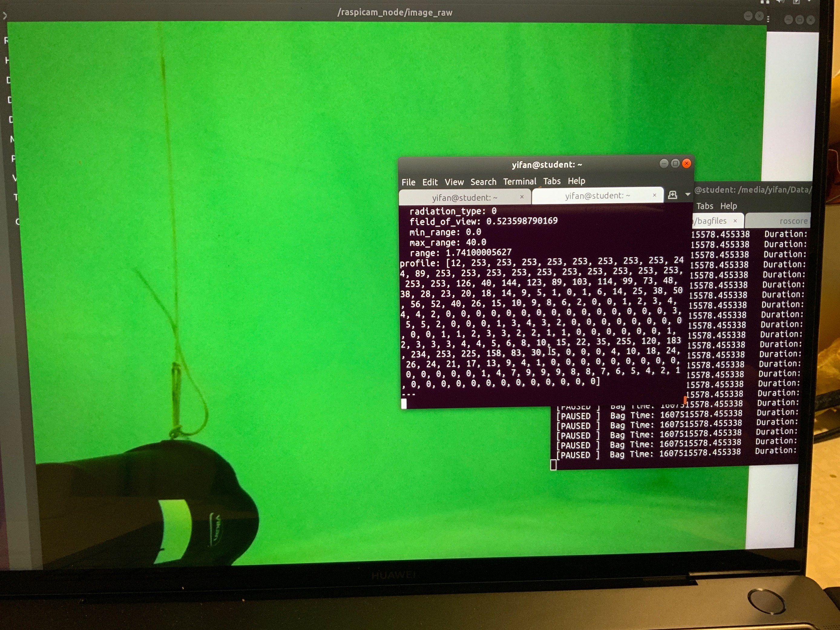The image size is (840, 630).
Task: Click the red close button of the front terminal
Action: tap(687, 163)
